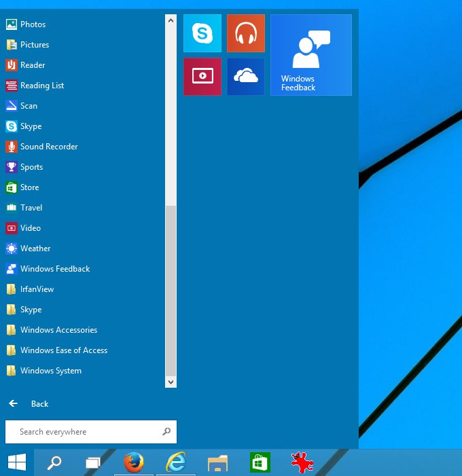The height and width of the screenshot is (476, 462).
Task: Open the Windows Feedback list icon
Action: 12,269
